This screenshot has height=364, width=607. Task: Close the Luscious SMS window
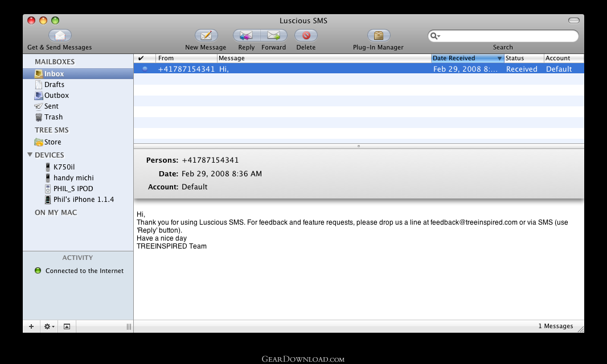coord(32,20)
